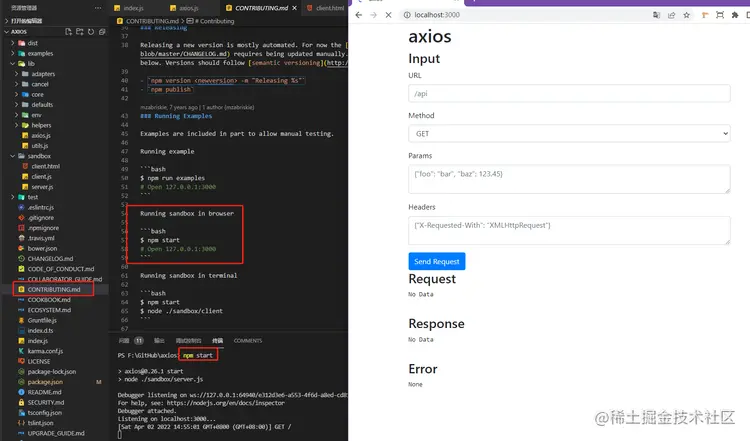Viewport: 750px width, 441px height.
Task: Open COOKBOOK.md file
Action: pyautogui.click(x=49, y=300)
